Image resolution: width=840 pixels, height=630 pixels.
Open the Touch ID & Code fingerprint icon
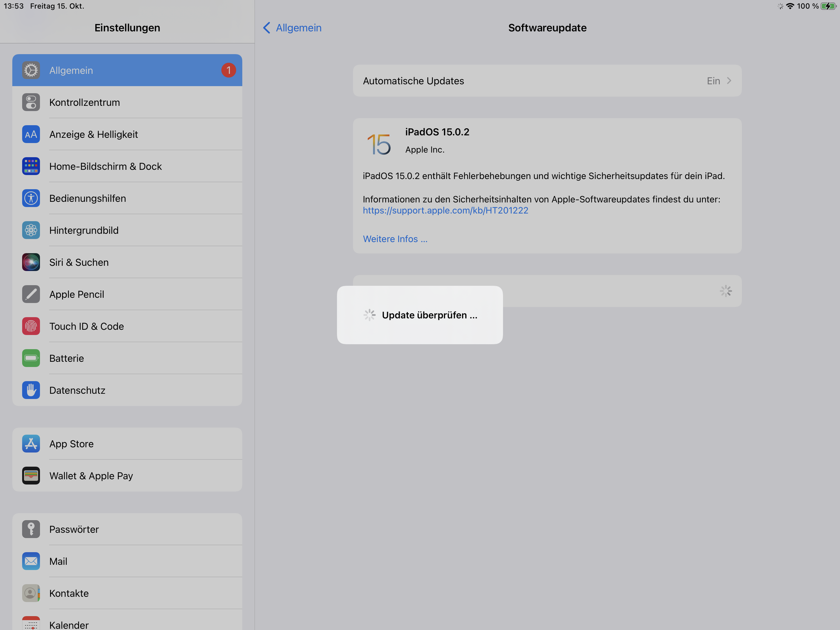pyautogui.click(x=31, y=326)
